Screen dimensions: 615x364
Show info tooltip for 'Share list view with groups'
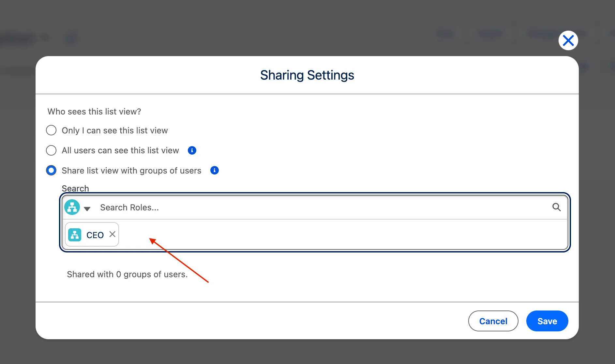point(215,170)
